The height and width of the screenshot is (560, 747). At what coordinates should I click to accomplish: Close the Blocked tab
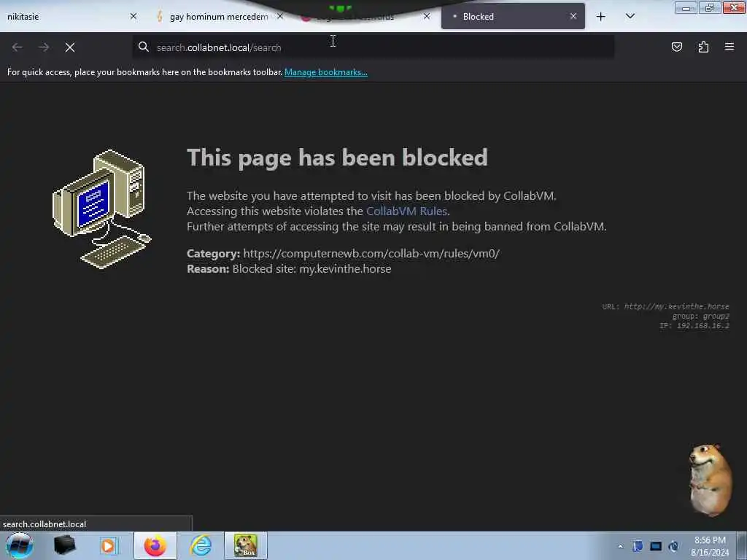tap(573, 16)
